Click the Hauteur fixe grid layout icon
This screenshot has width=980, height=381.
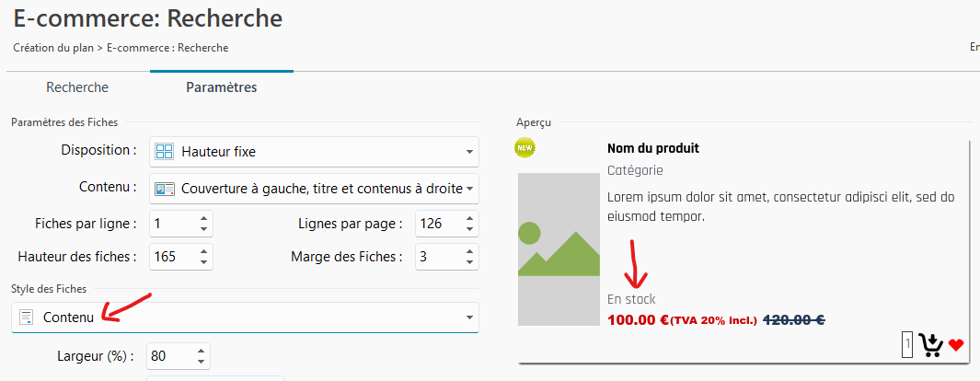165,151
